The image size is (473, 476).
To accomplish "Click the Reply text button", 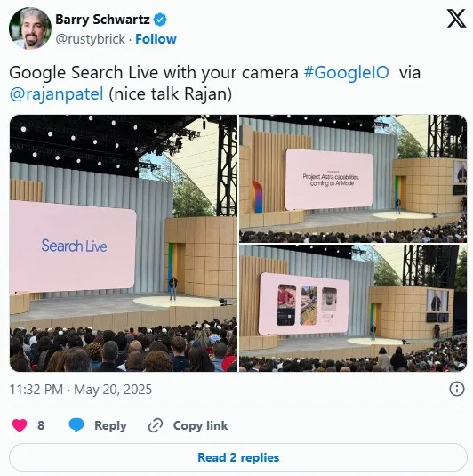I will point(110,425).
